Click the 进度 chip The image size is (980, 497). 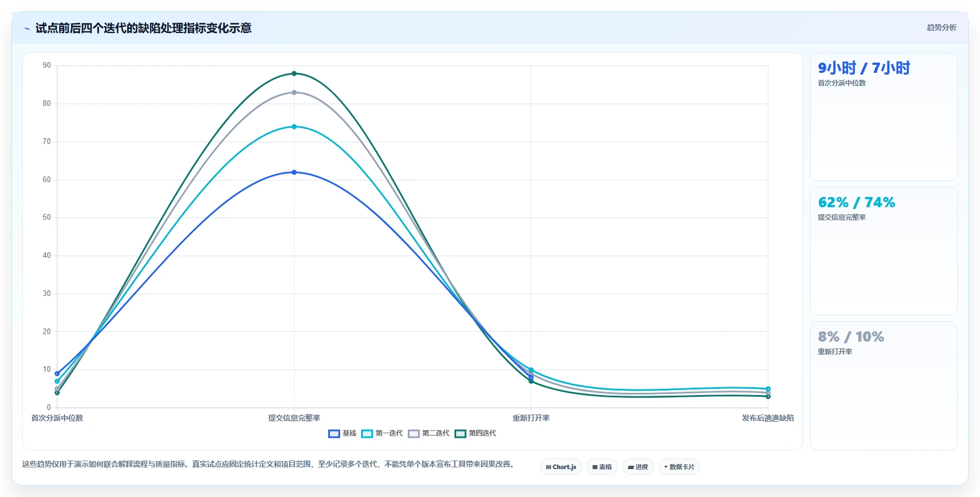tap(638, 467)
